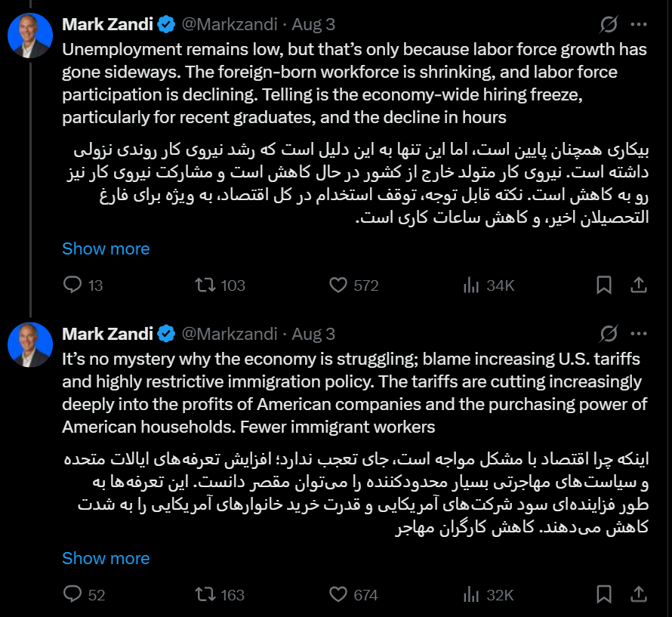672x617 pixels.
Task: Like the tweet with 572 likes
Action: pyautogui.click(x=338, y=285)
